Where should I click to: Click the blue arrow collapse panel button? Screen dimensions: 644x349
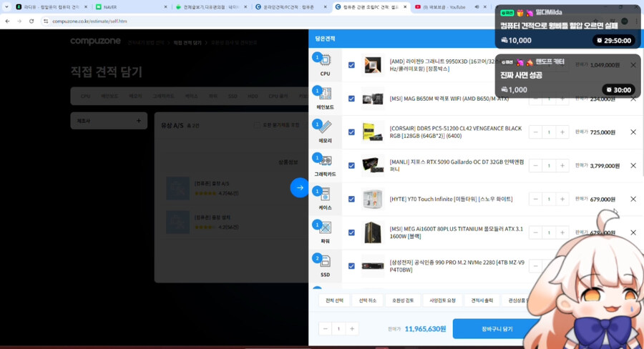coord(300,187)
